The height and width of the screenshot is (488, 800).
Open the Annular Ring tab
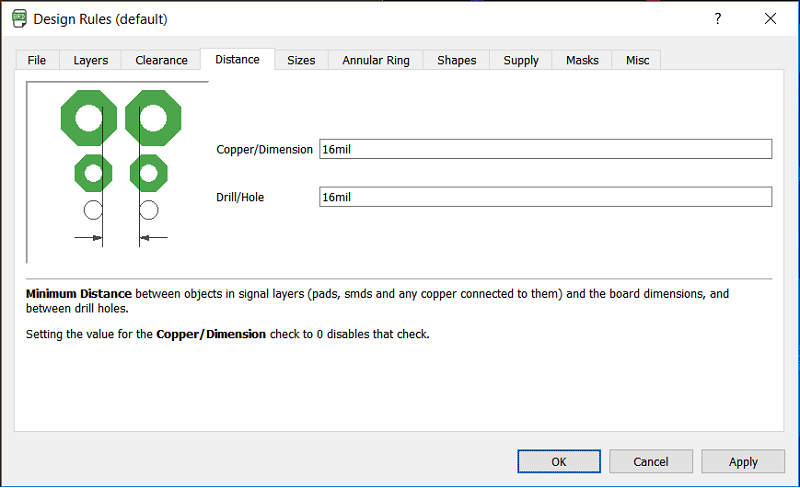[376, 60]
